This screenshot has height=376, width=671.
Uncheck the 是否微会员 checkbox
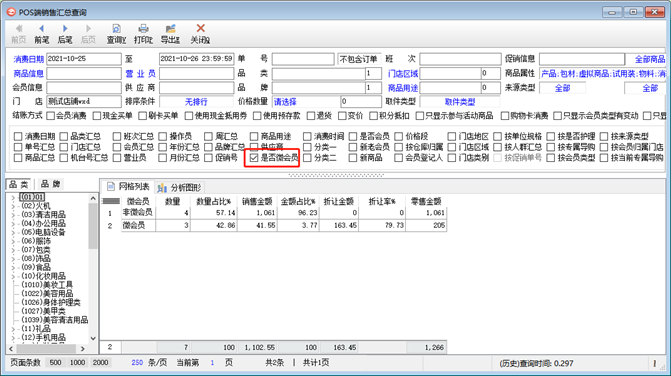tap(254, 157)
